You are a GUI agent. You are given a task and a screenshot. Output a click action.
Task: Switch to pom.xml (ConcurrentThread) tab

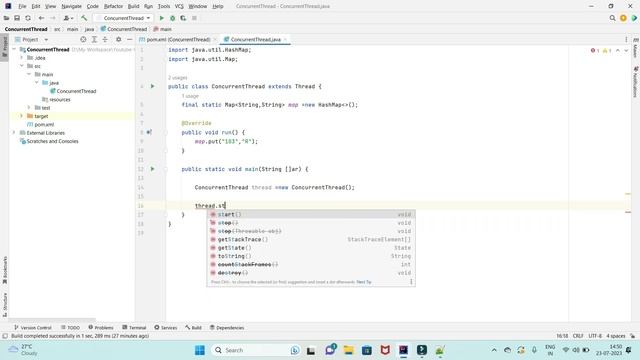pyautogui.click(x=178, y=40)
